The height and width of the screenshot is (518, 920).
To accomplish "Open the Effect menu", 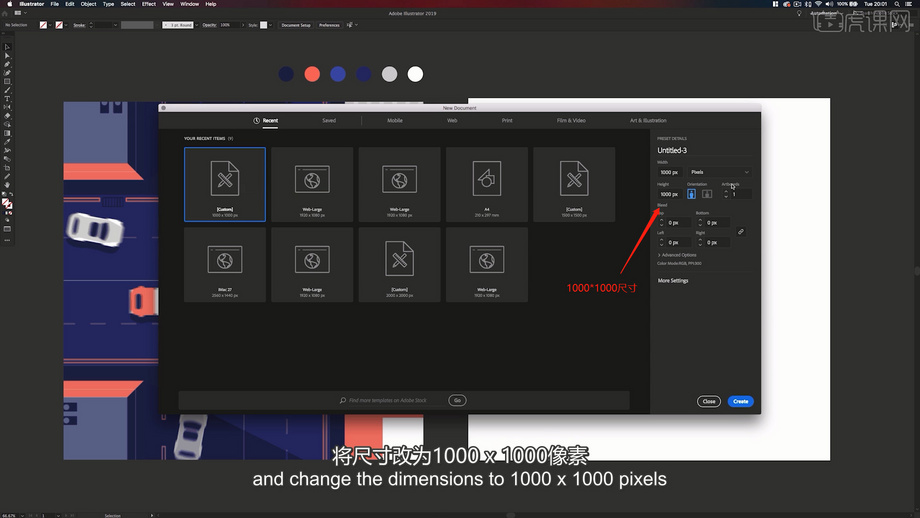I will (x=149, y=4).
